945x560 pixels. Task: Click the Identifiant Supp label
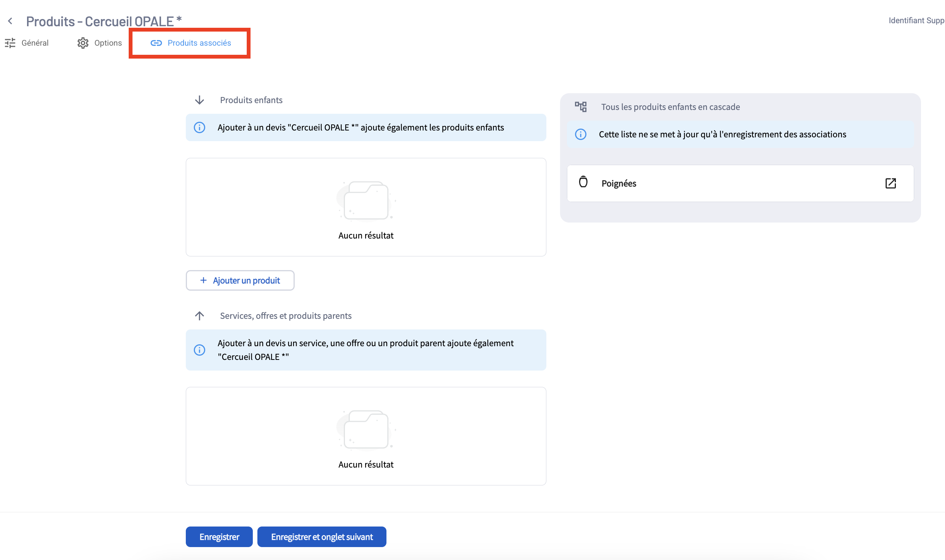point(916,21)
